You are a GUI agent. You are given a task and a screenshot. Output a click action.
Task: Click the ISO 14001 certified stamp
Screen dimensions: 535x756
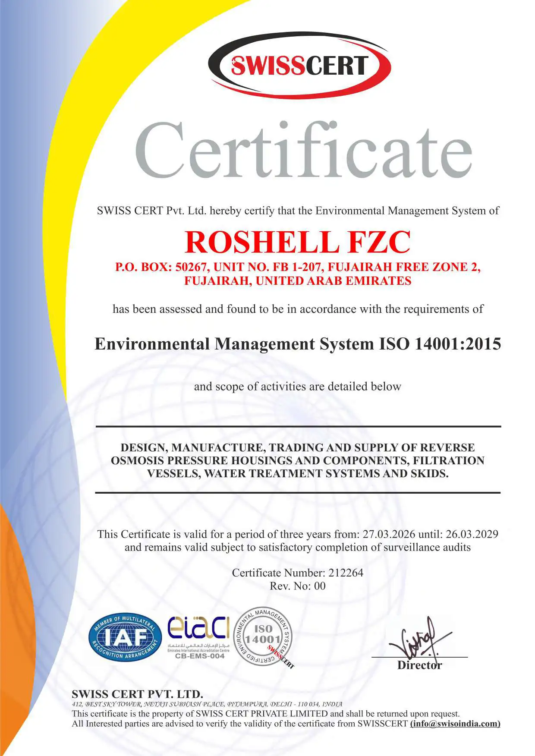264,637
